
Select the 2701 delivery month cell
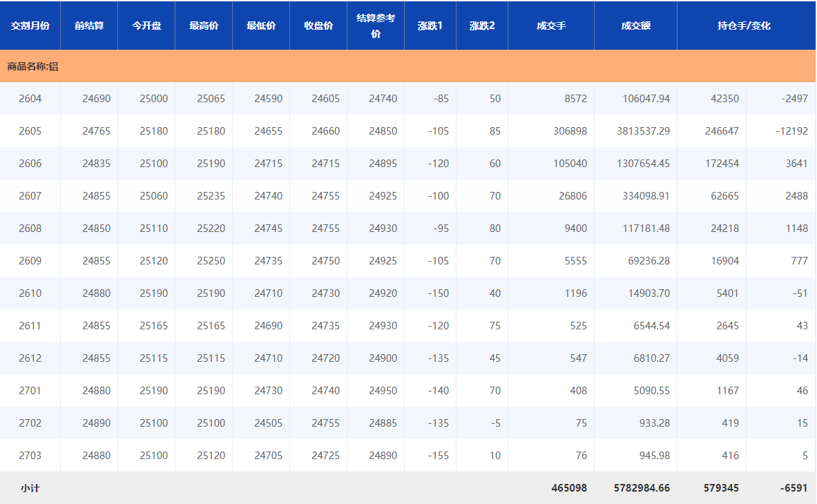pyautogui.click(x=30, y=391)
